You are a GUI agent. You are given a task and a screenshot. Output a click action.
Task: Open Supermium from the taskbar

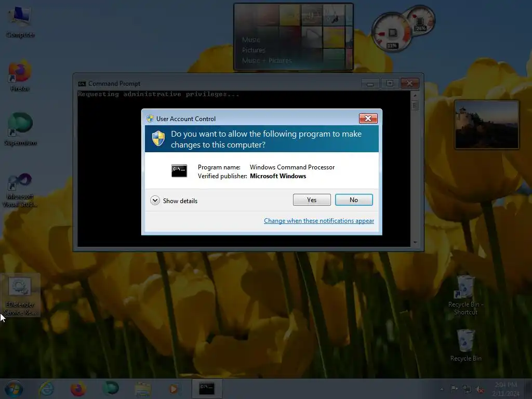pyautogui.click(x=110, y=389)
